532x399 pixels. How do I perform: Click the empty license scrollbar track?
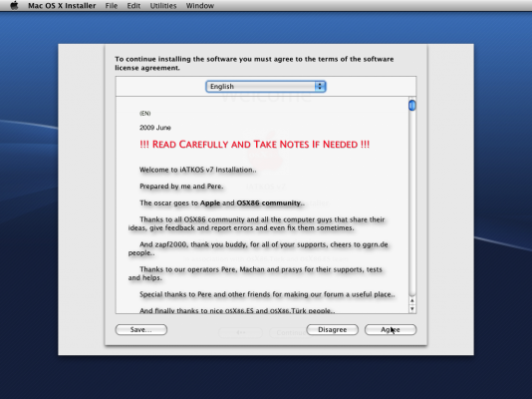[x=412, y=203]
